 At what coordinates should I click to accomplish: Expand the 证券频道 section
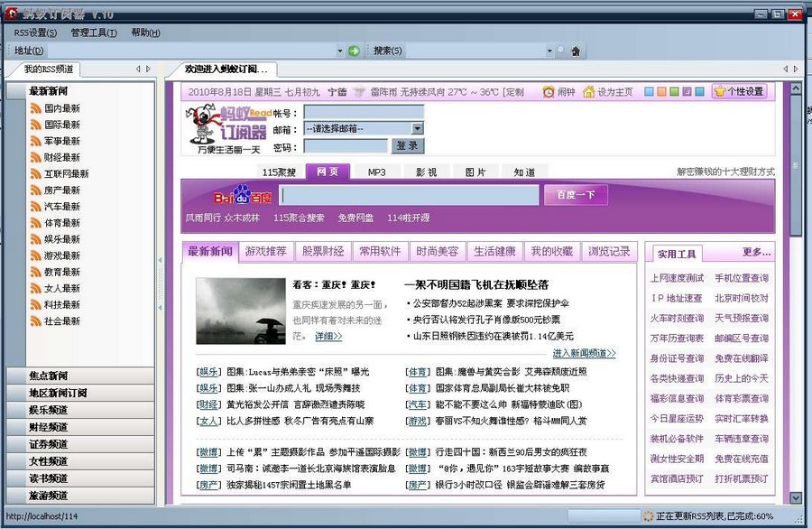coord(81,444)
